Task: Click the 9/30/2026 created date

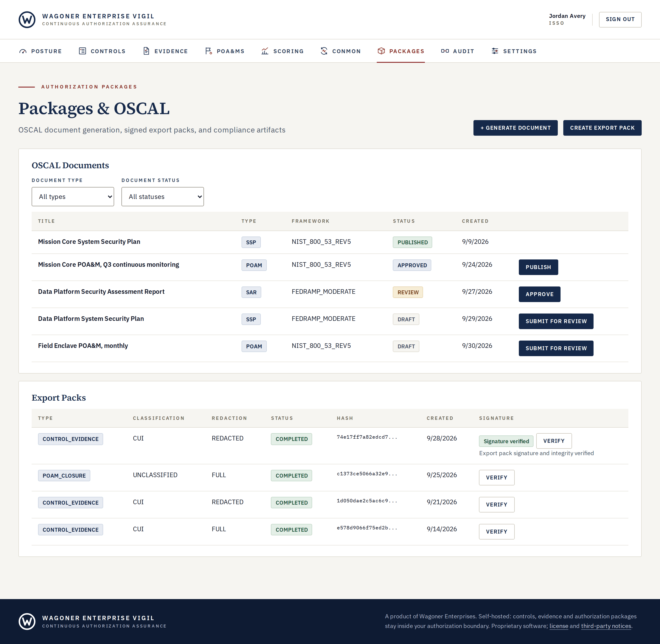Action: [477, 346]
